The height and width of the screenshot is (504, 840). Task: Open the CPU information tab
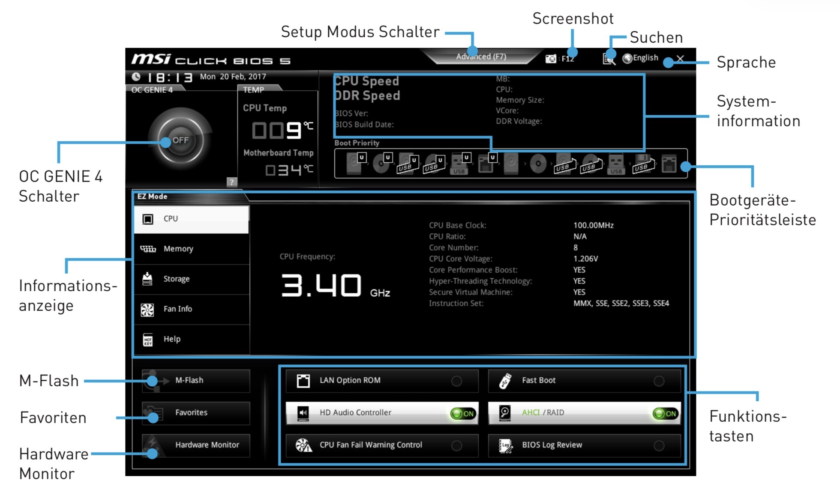tap(192, 219)
